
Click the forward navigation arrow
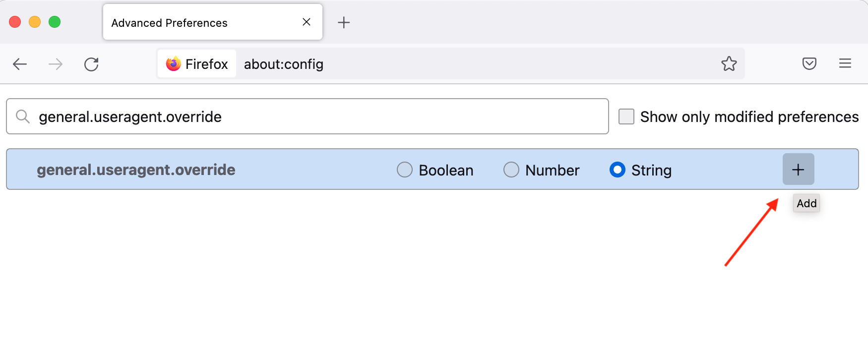56,64
